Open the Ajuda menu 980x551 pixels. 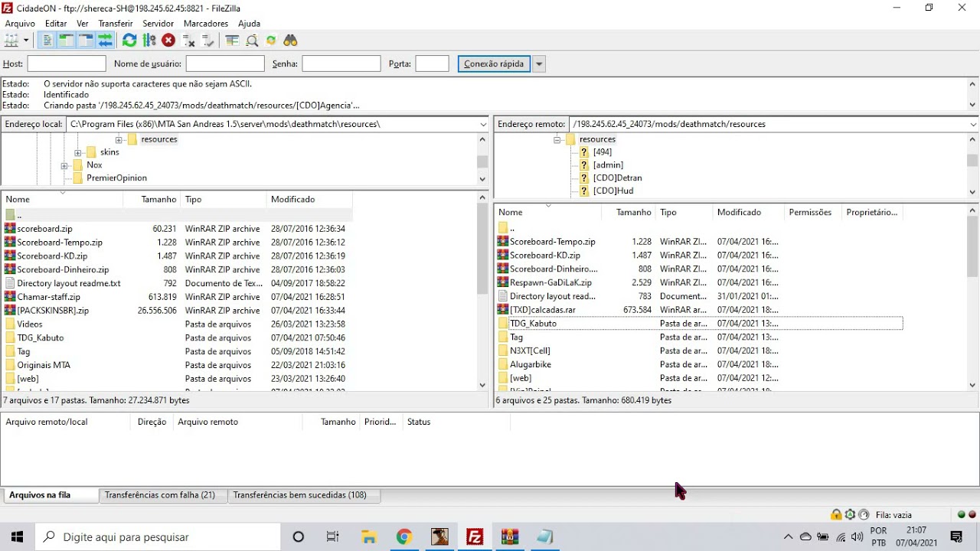pos(250,24)
